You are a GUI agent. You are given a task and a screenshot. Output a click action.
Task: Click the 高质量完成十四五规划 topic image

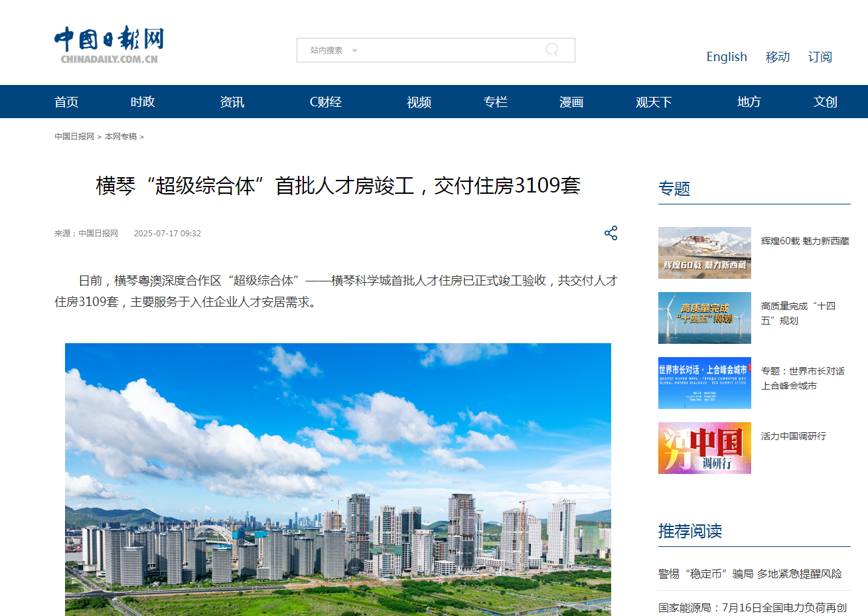pos(704,317)
